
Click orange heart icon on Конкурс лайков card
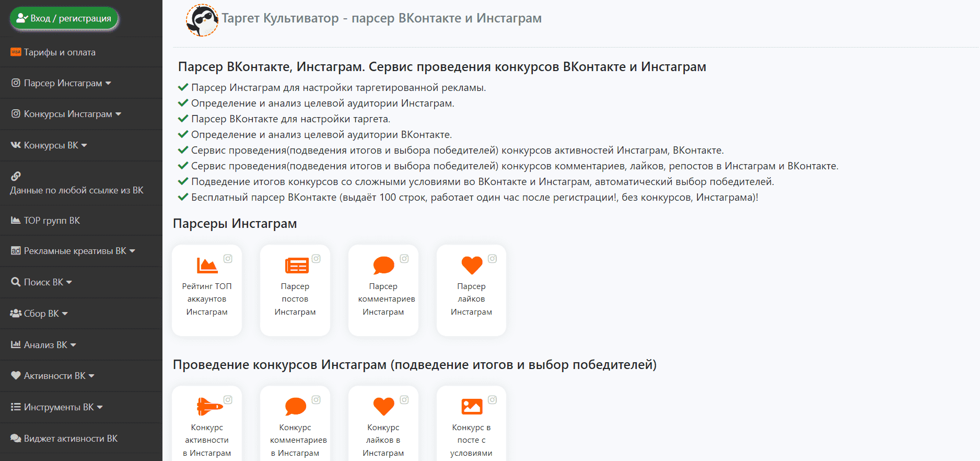[x=383, y=406]
